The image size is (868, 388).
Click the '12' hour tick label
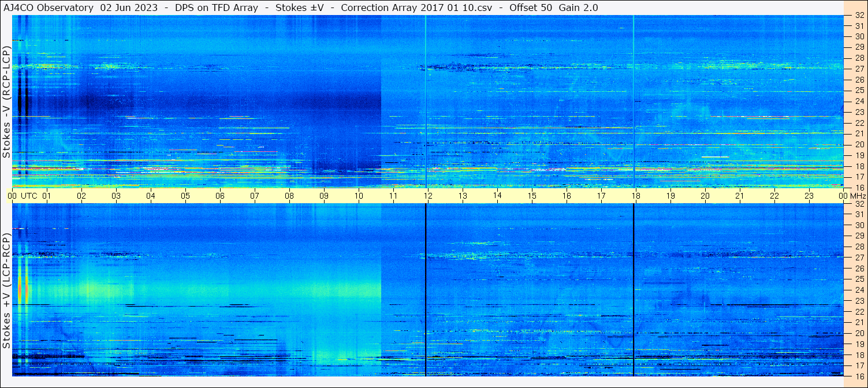[428, 196]
